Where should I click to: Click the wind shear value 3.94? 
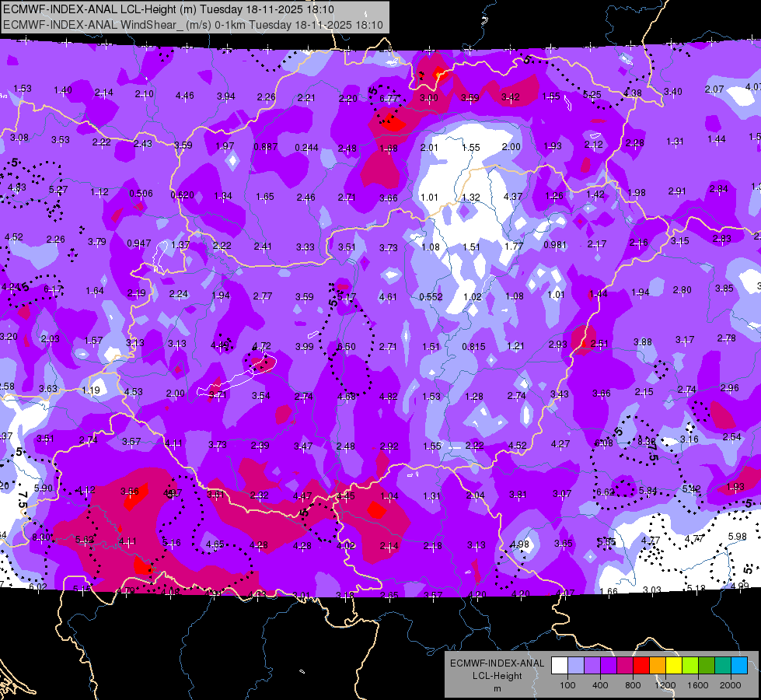pyautogui.click(x=225, y=96)
